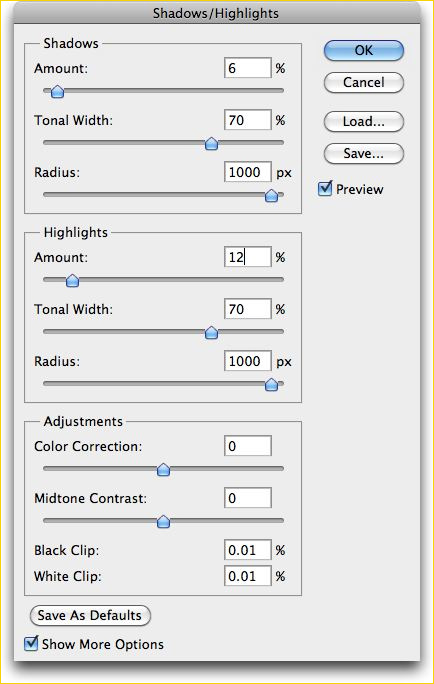Click the Midtone Contrast slider handle
434x684 pixels.
click(x=163, y=521)
